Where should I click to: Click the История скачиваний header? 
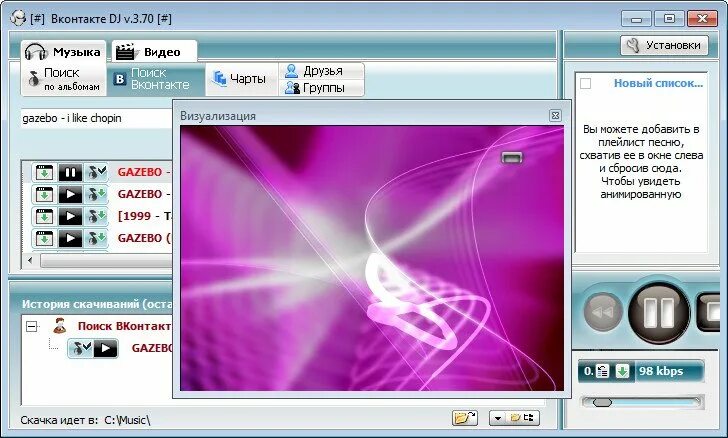tap(97, 304)
